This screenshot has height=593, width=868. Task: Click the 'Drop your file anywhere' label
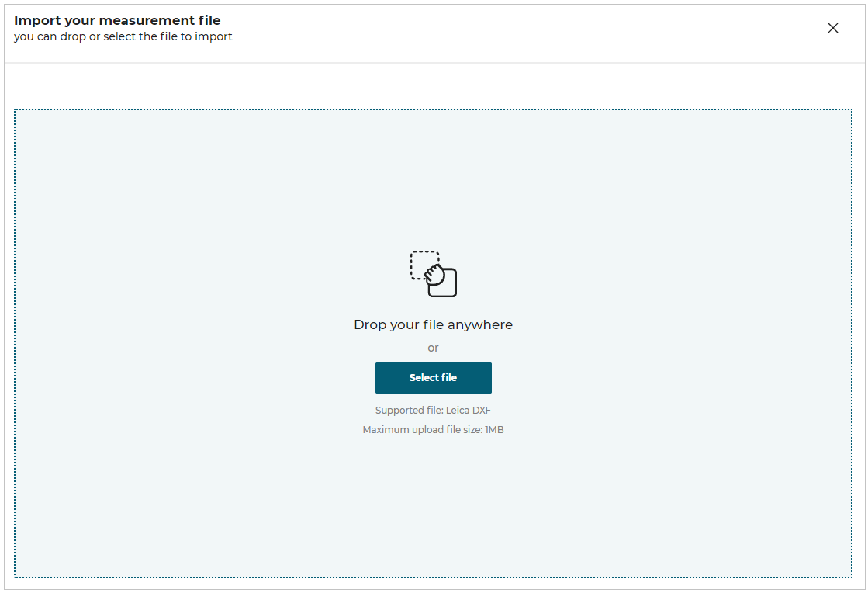[x=433, y=324]
